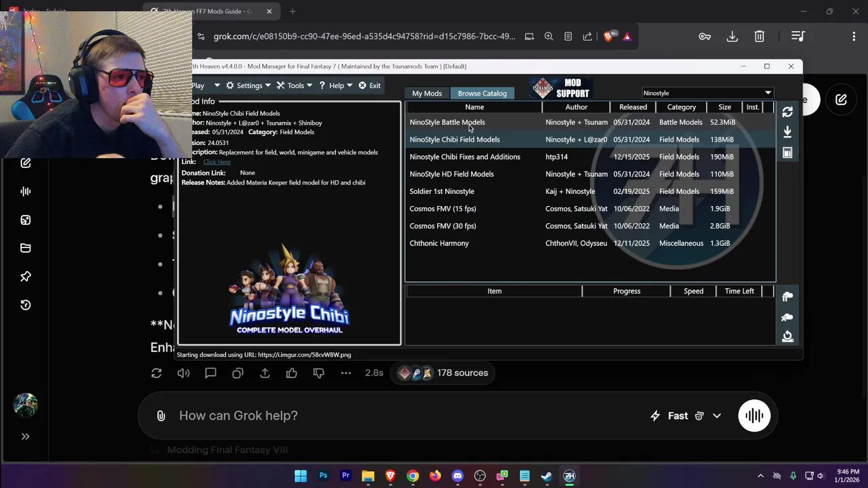Start a new Grok chat at top right
The image size is (868, 488).
tap(841, 100)
